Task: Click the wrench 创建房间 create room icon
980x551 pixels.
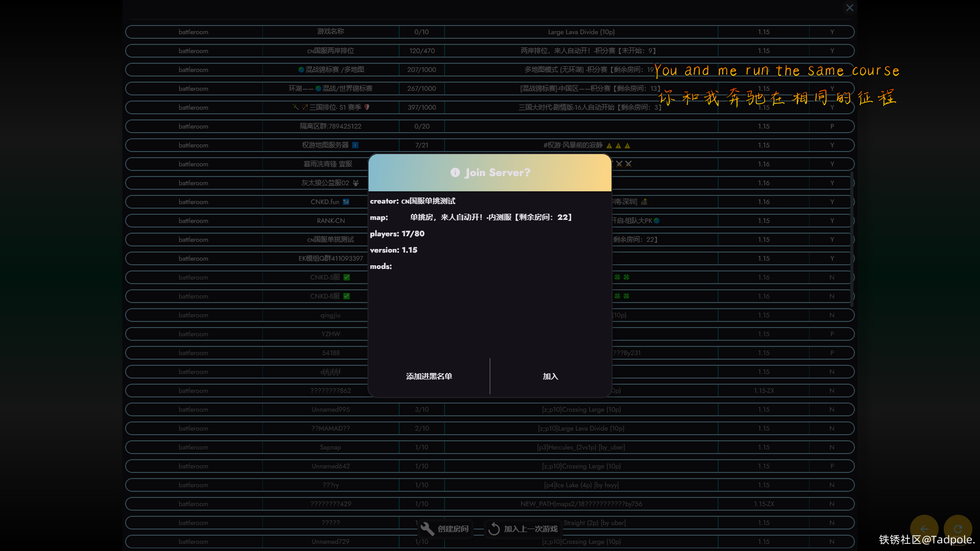Action: [428, 529]
